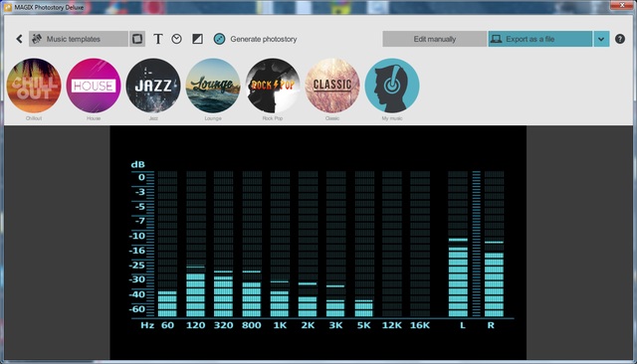Click Export as a file button
Viewport: 637px width, 364px height.
point(539,39)
